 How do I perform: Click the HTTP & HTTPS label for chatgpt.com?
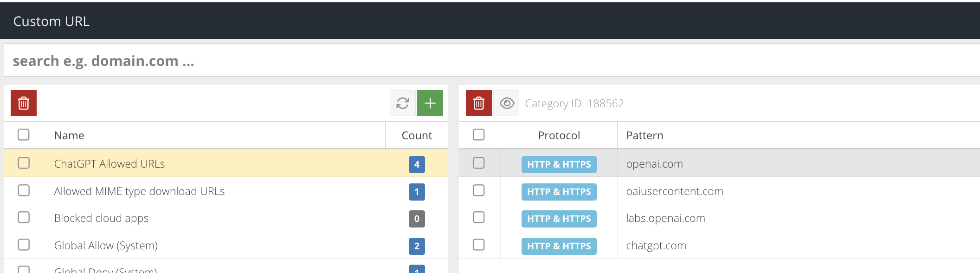559,246
